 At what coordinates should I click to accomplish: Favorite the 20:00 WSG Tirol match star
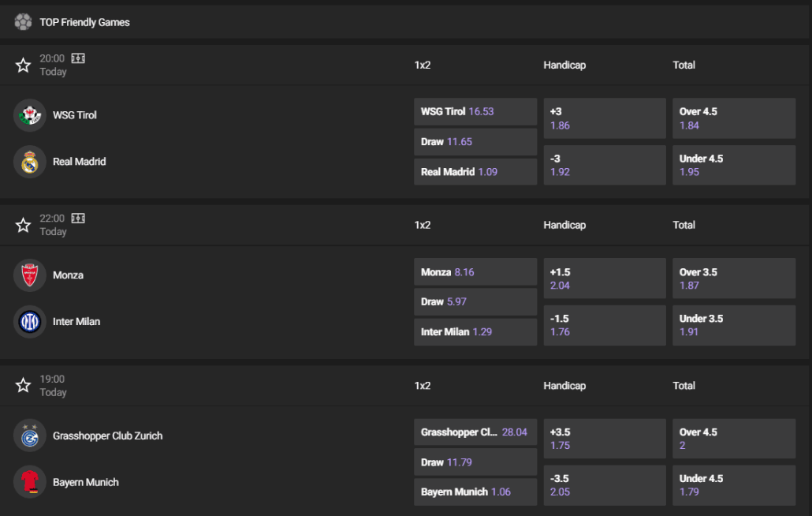pyautogui.click(x=23, y=65)
